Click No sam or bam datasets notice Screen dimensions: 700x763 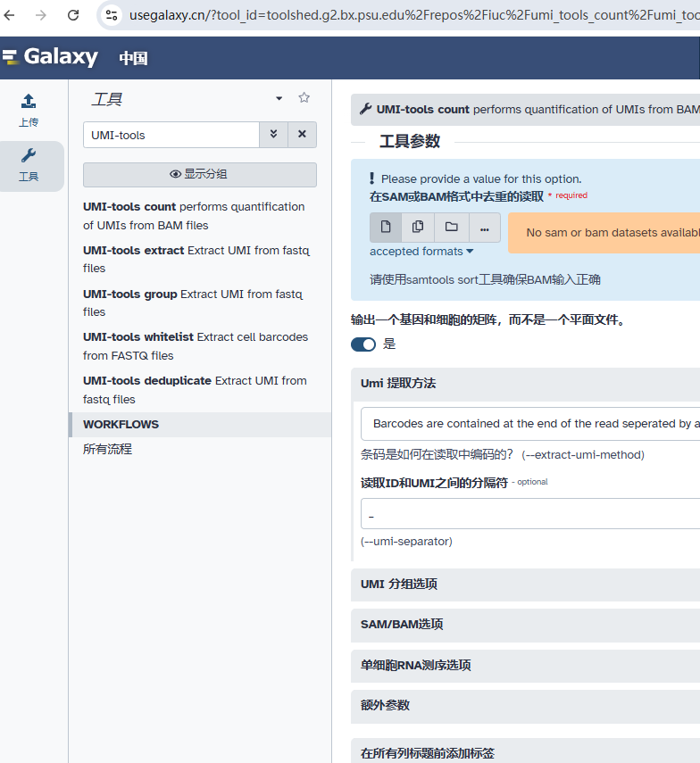pos(604,233)
